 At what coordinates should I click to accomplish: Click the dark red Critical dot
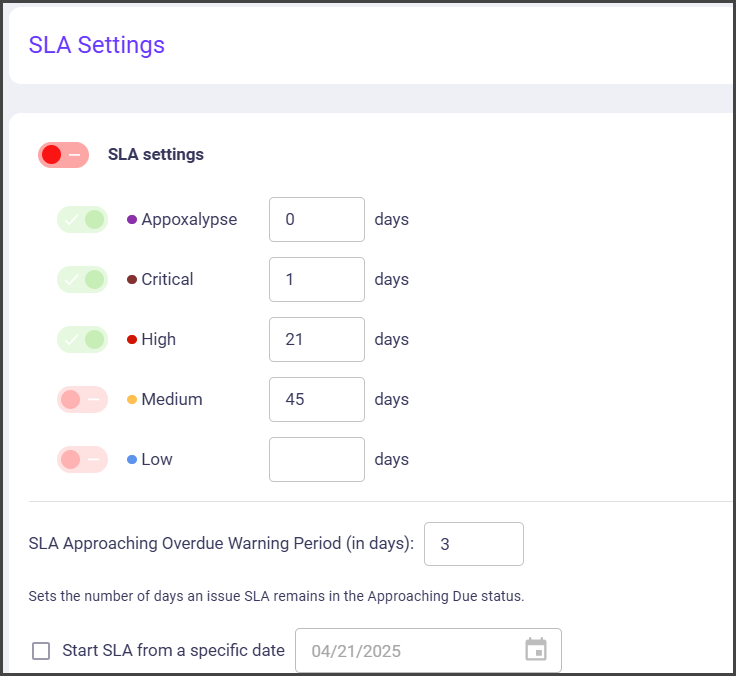pyautogui.click(x=132, y=280)
